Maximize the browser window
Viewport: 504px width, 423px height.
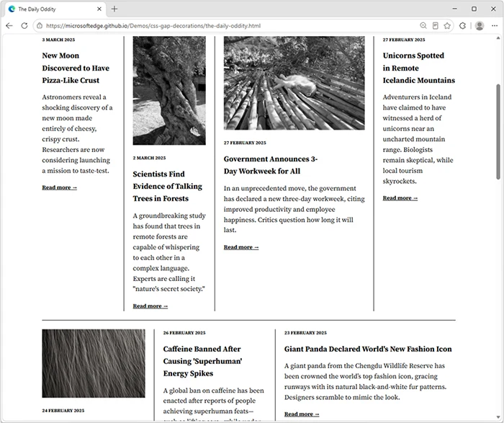(474, 9)
